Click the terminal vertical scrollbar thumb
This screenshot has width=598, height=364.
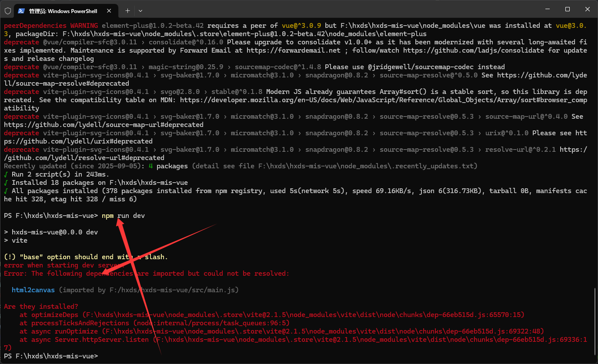(595, 321)
